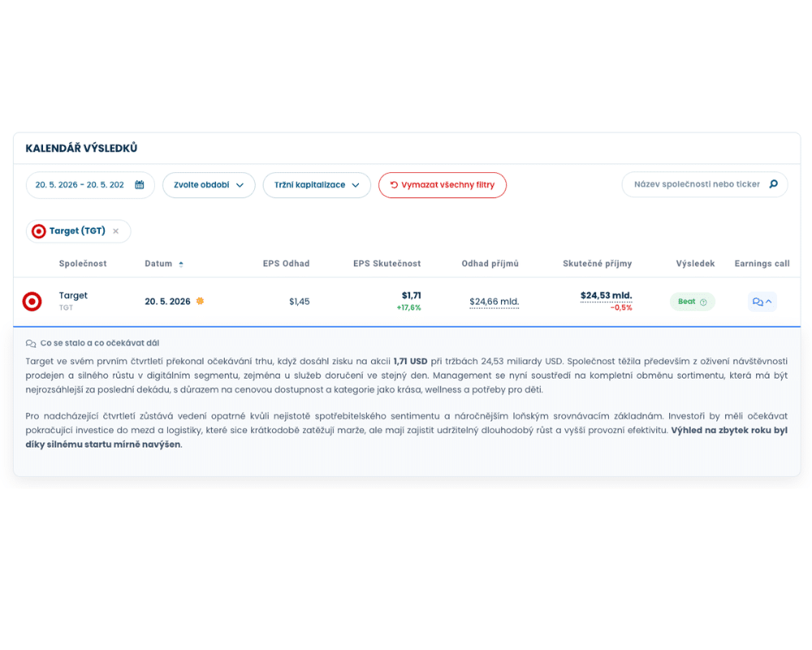Image resolution: width=812 pixels, height=650 pixels.
Task: Click the date range field 20. 5. 2026
Action: coord(90,185)
